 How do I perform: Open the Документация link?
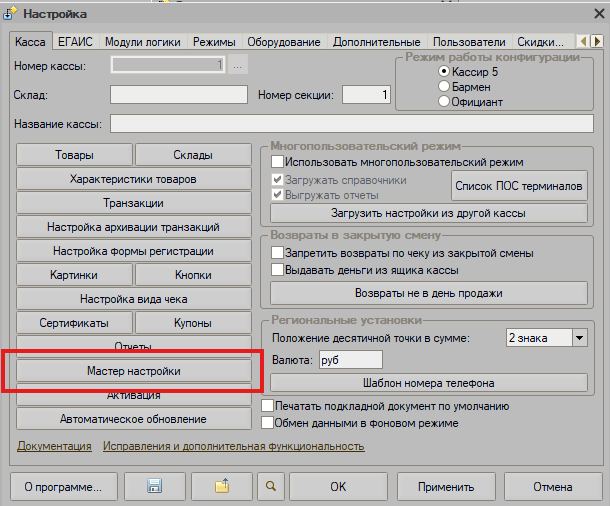coord(54,446)
